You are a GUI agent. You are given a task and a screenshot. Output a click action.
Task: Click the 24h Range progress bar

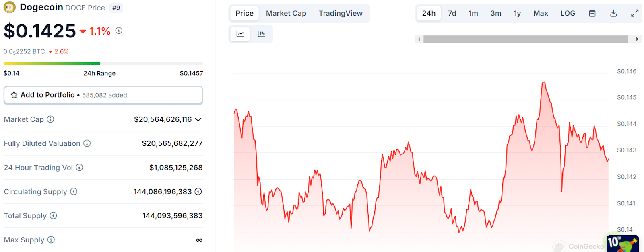[103, 64]
